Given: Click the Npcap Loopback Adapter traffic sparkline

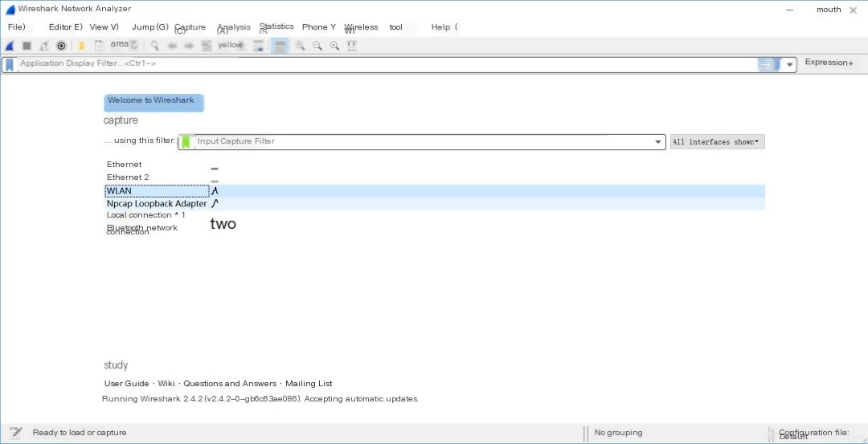Looking at the screenshot, I should click(x=215, y=203).
